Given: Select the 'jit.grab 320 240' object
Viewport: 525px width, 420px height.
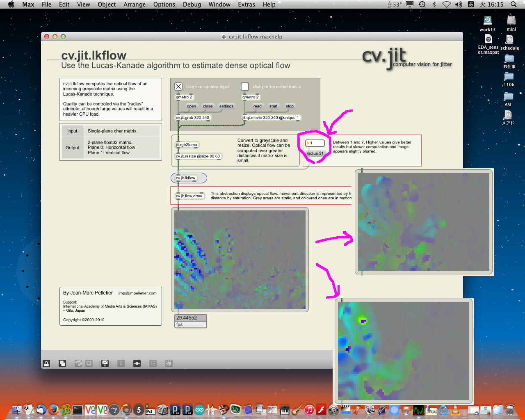Looking at the screenshot, I should pyautogui.click(x=193, y=118).
